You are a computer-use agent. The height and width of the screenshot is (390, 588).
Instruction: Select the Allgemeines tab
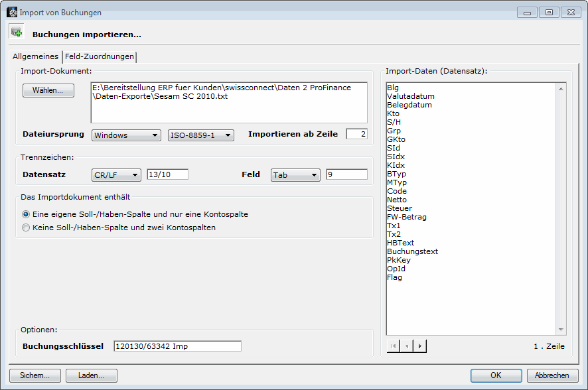pyautogui.click(x=36, y=57)
